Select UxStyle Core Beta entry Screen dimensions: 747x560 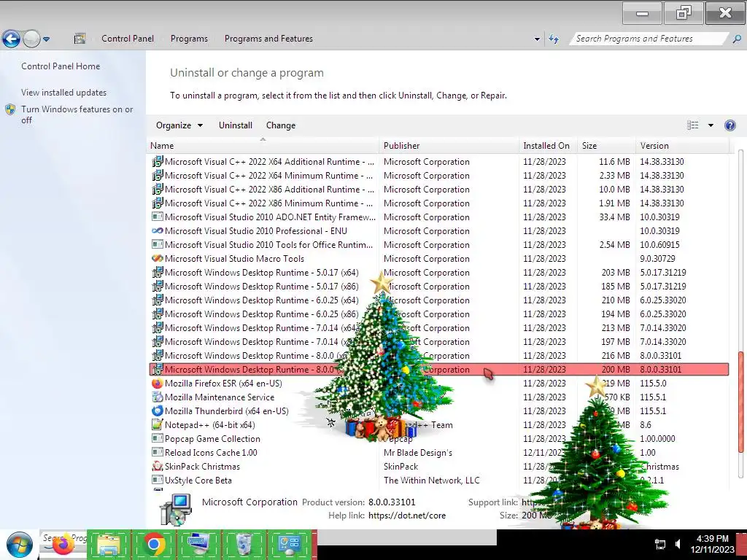point(198,480)
